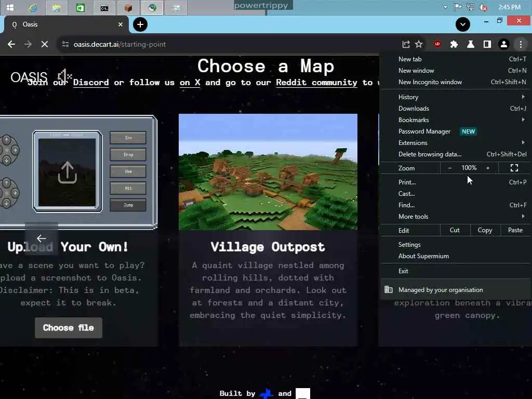
Task: Launch Internet Explorer from the taskbar
Action: [x=33, y=7]
